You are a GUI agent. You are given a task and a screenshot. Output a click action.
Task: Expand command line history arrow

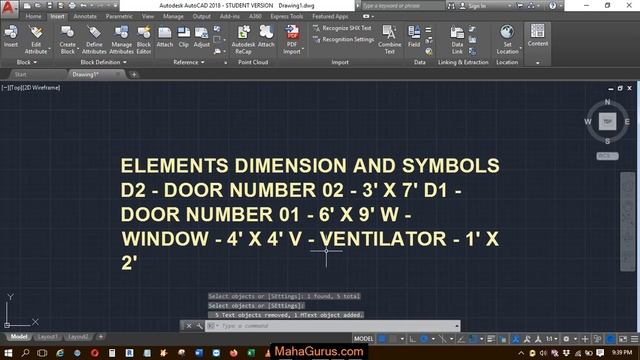click(x=457, y=326)
